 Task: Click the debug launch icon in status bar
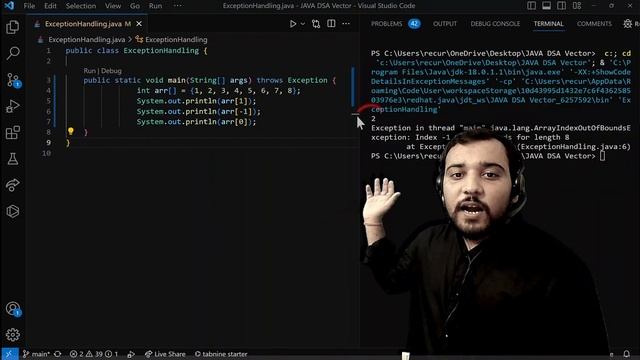131,354
